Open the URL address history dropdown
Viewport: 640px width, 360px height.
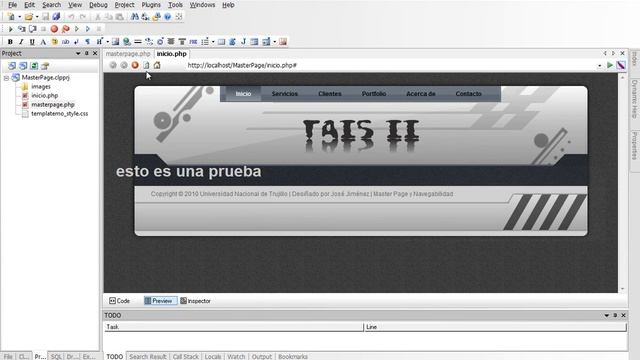click(x=600, y=66)
